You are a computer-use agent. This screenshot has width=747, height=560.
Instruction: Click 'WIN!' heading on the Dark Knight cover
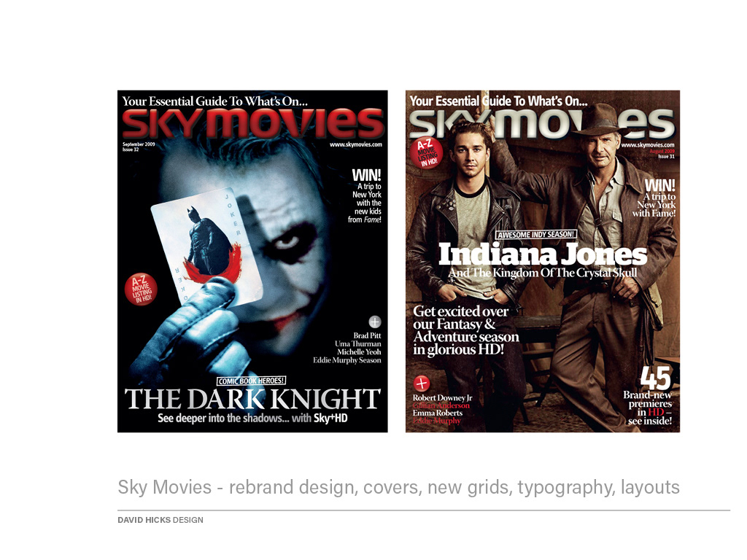click(366, 175)
